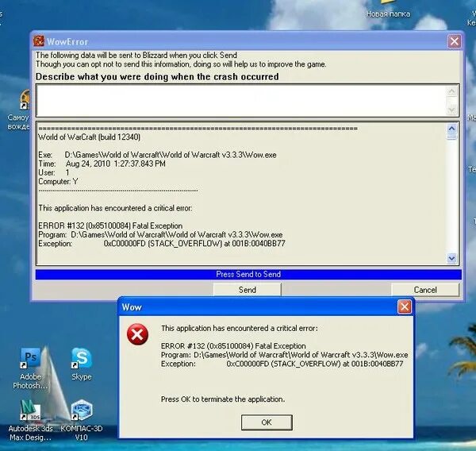
Task: Launch Skype from desktop icon
Action: [x=82, y=364]
